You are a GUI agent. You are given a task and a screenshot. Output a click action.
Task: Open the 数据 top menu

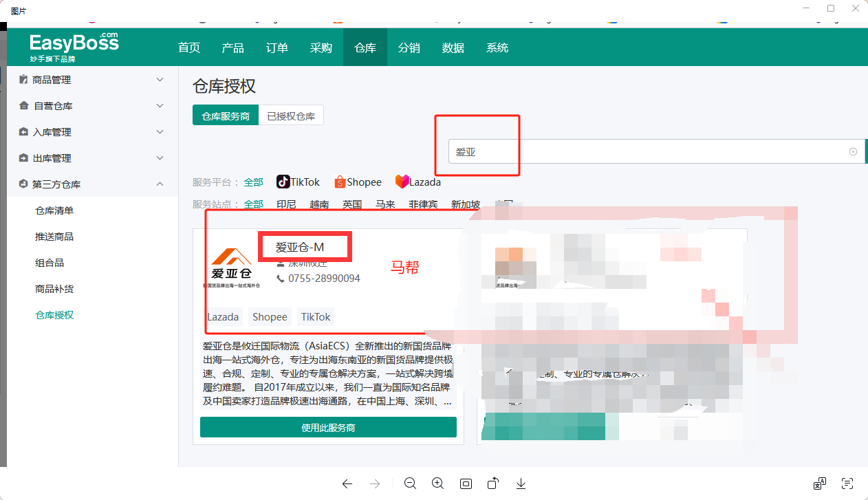tap(453, 48)
